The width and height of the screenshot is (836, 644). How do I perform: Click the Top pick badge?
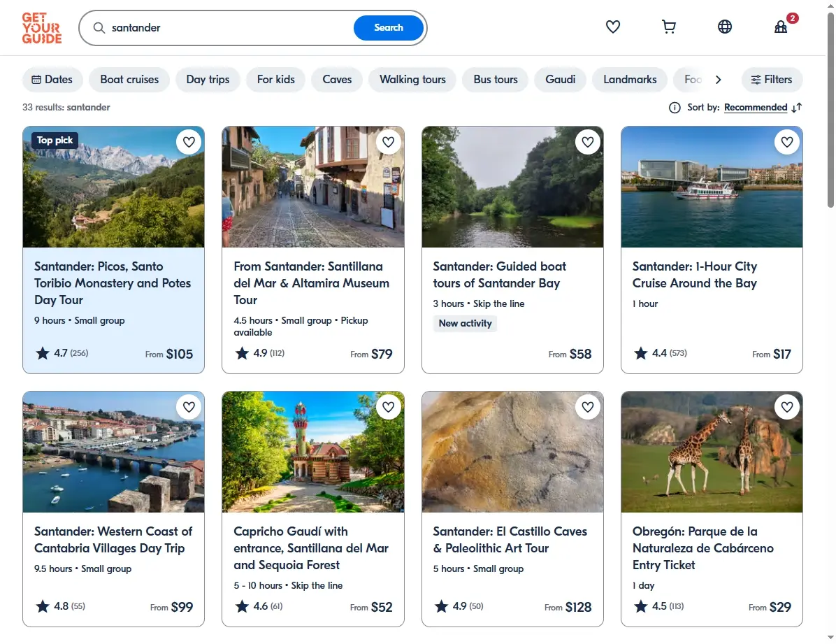[x=55, y=141]
